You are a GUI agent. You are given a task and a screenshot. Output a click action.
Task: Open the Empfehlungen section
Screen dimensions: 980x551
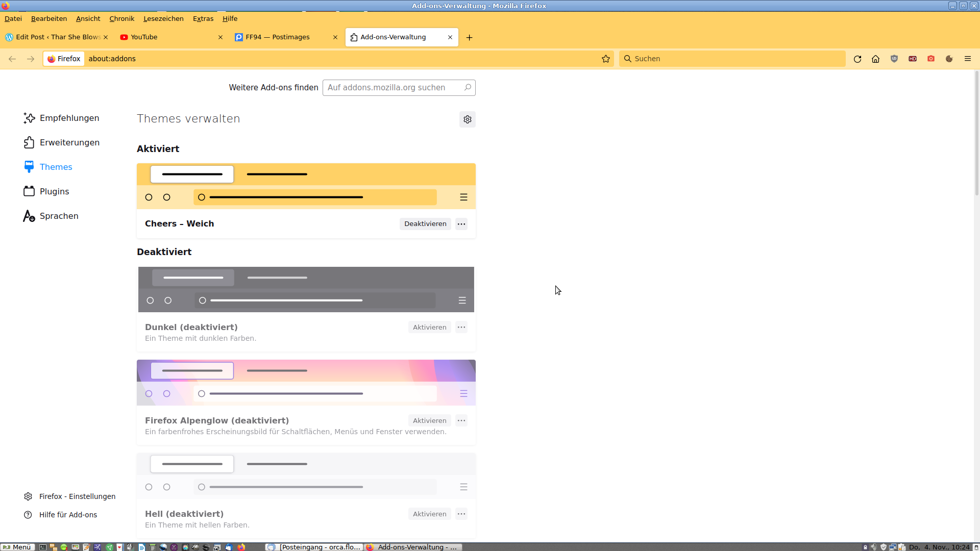pos(61,118)
